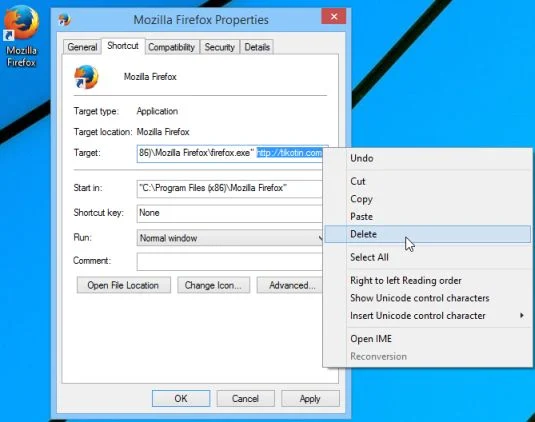Switch to the General tab
Image resolution: width=535 pixels, height=422 pixels.
tap(82, 47)
